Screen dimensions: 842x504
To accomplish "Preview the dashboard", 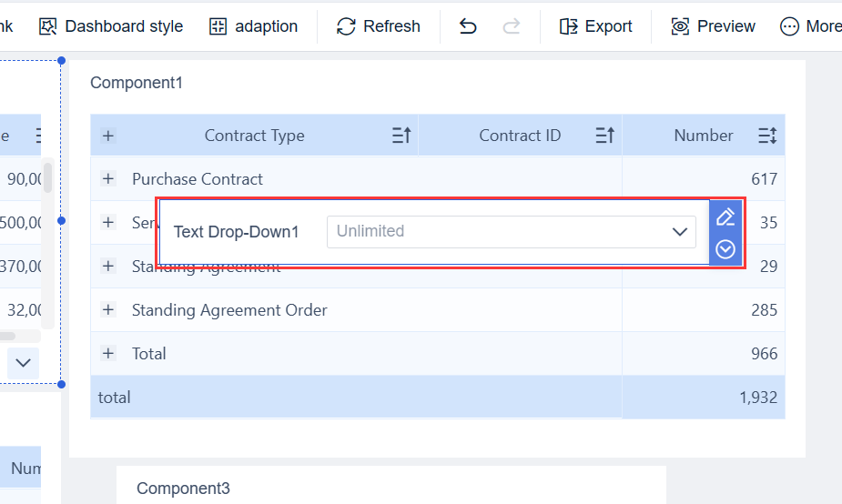I will (714, 26).
